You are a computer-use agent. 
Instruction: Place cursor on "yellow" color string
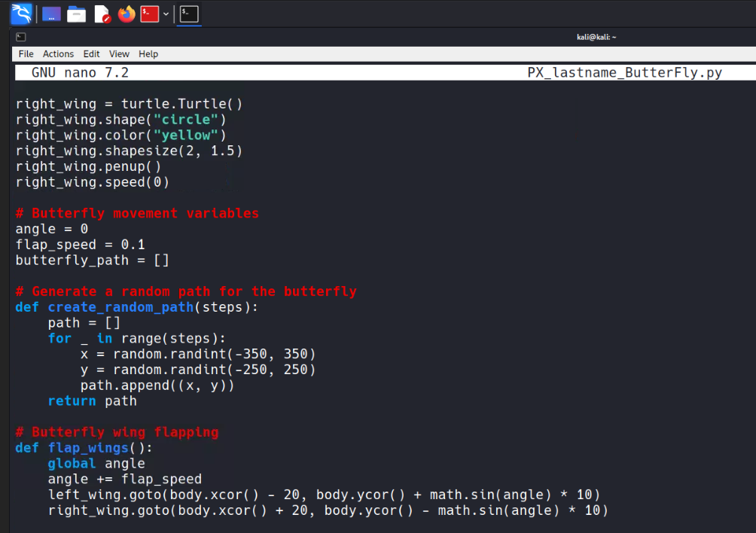pos(186,136)
